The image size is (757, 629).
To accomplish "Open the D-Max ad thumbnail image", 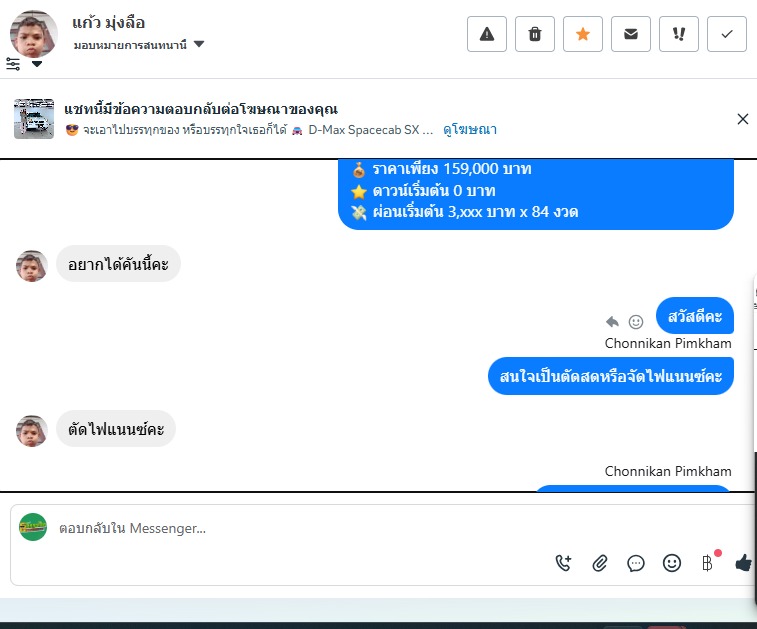I will [34, 119].
